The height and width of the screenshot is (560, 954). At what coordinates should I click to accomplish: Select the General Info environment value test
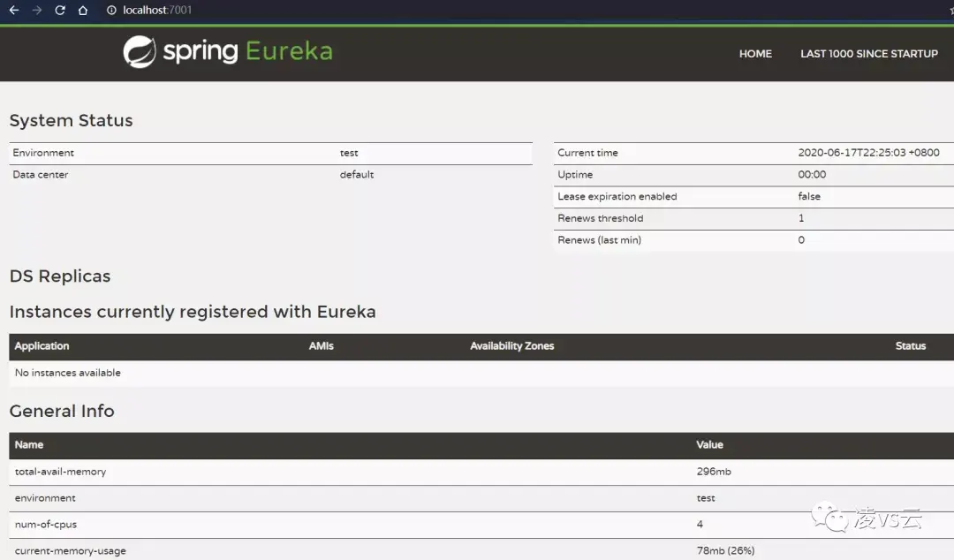[706, 498]
